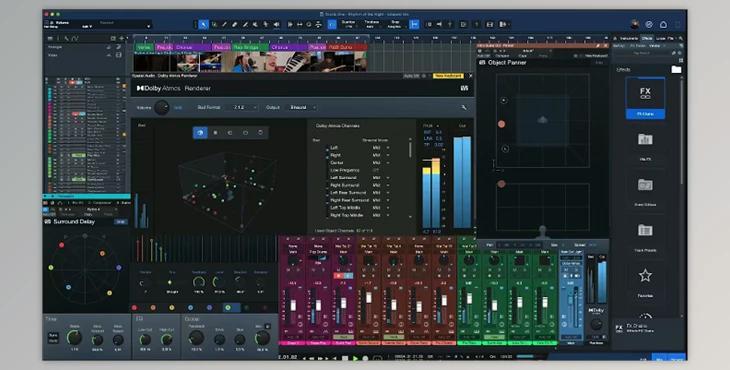Click the Dolby Atmos Channels list scrollbar
730x370 pixels.
pos(410,149)
